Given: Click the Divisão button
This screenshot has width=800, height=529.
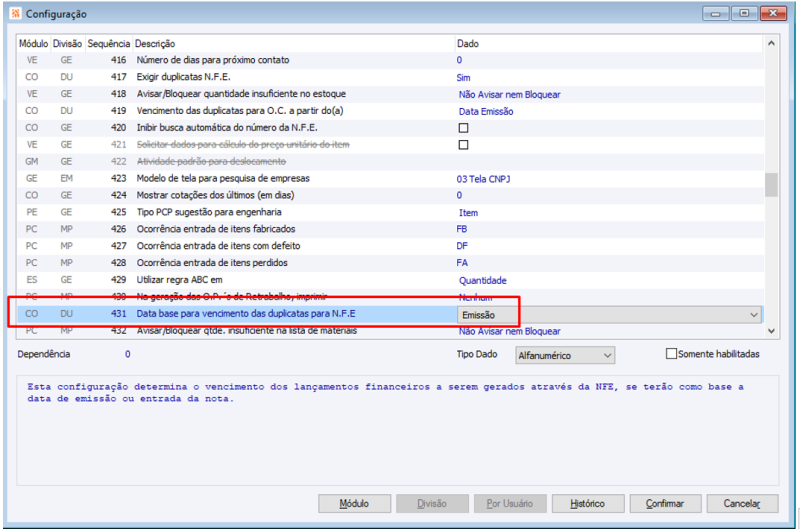Looking at the screenshot, I should click(x=432, y=503).
